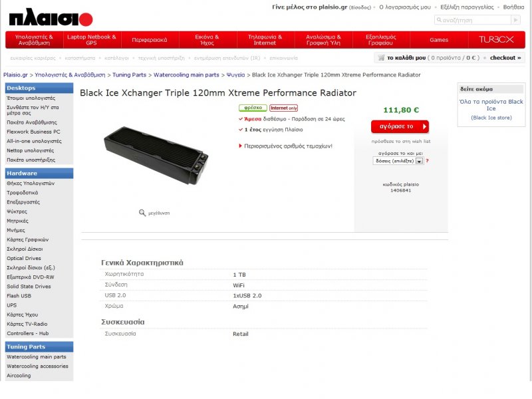
Task: Click '(Black Ice store)' link
Action: pyautogui.click(x=491, y=118)
